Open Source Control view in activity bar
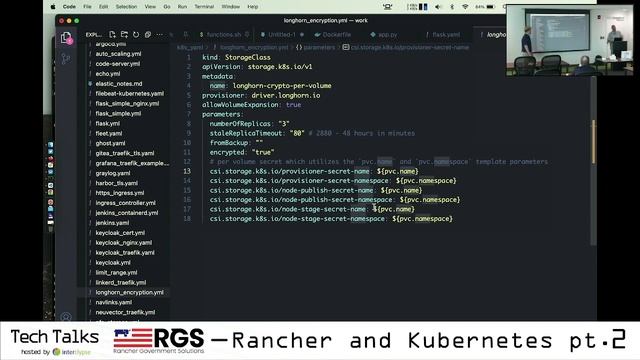 click(66, 59)
